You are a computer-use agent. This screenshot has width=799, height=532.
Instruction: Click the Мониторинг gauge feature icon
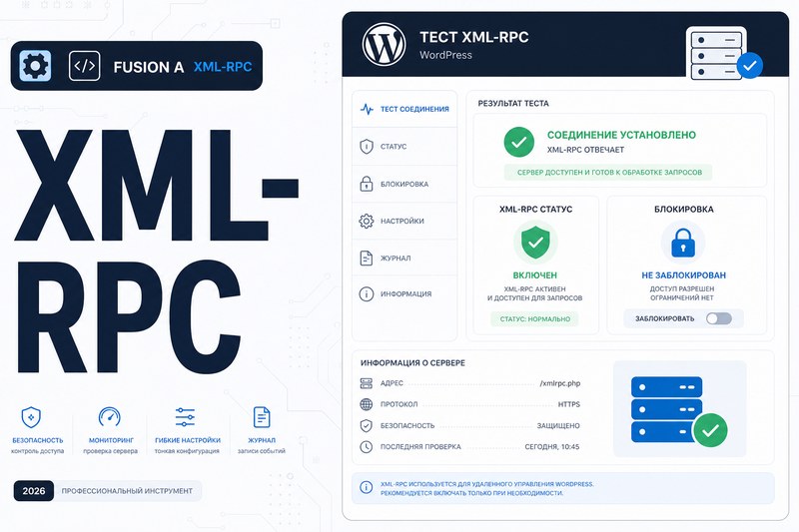point(110,417)
